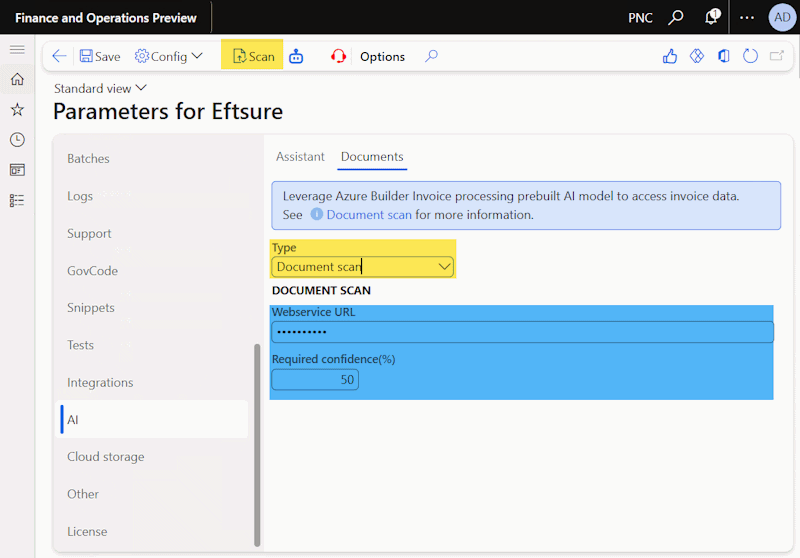Open the Document scan help link
Screen dimensions: 800x558
369,215
